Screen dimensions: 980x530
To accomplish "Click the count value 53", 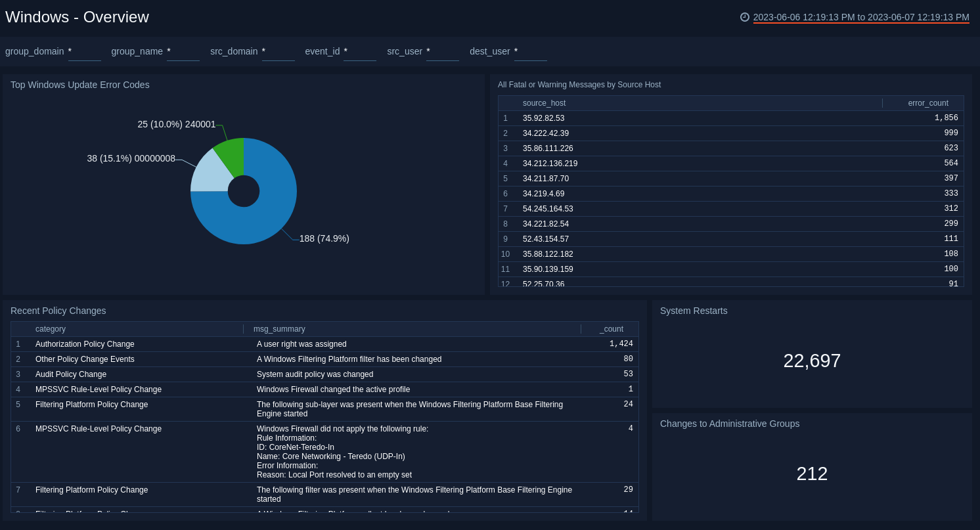I will pyautogui.click(x=629, y=374).
